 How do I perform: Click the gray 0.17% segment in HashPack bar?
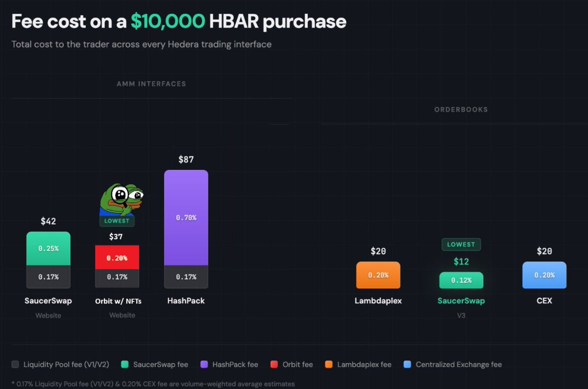(x=186, y=277)
